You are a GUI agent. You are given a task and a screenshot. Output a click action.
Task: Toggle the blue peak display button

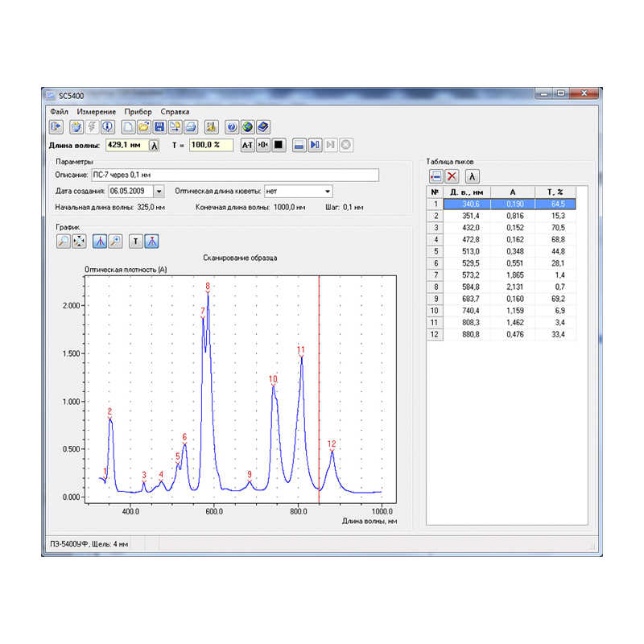point(100,241)
